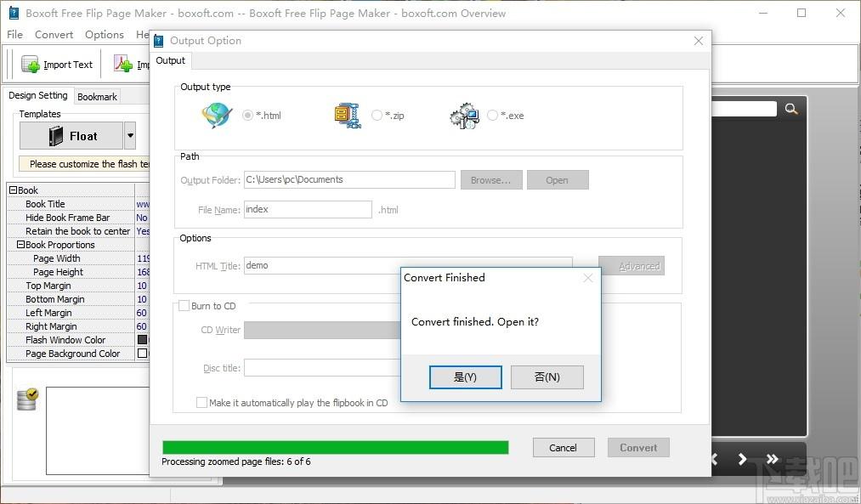Select the Page Height property row
The image size is (861, 504).
(x=78, y=272)
